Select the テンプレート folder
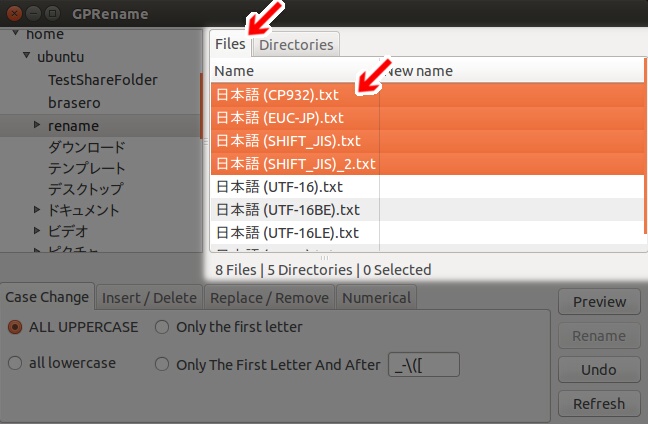This screenshot has width=648, height=424. click(86, 168)
